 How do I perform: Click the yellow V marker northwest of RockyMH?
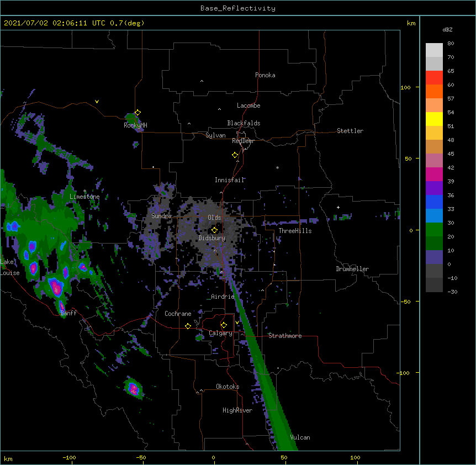[97, 102]
